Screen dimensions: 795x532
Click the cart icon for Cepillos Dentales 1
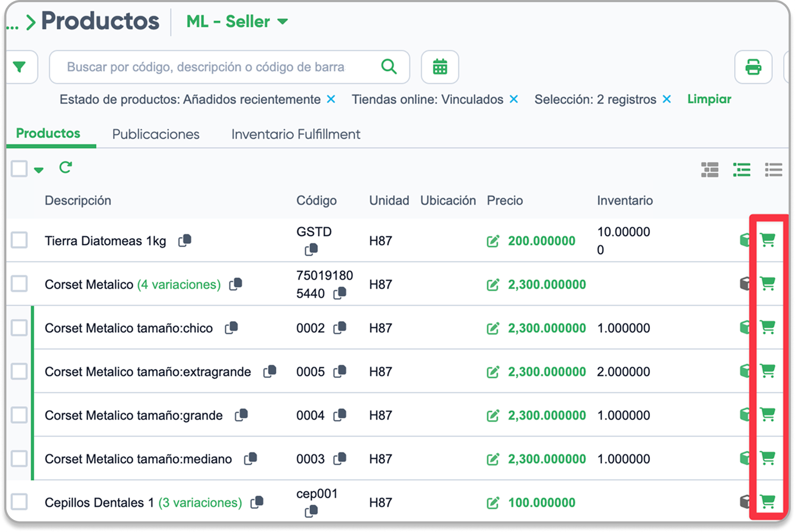[x=767, y=502]
